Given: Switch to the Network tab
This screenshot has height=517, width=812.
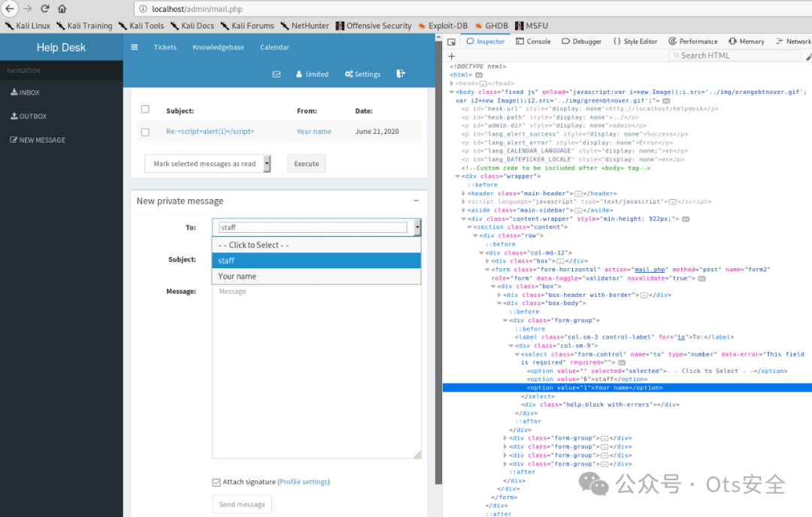Looking at the screenshot, I should coord(793,41).
